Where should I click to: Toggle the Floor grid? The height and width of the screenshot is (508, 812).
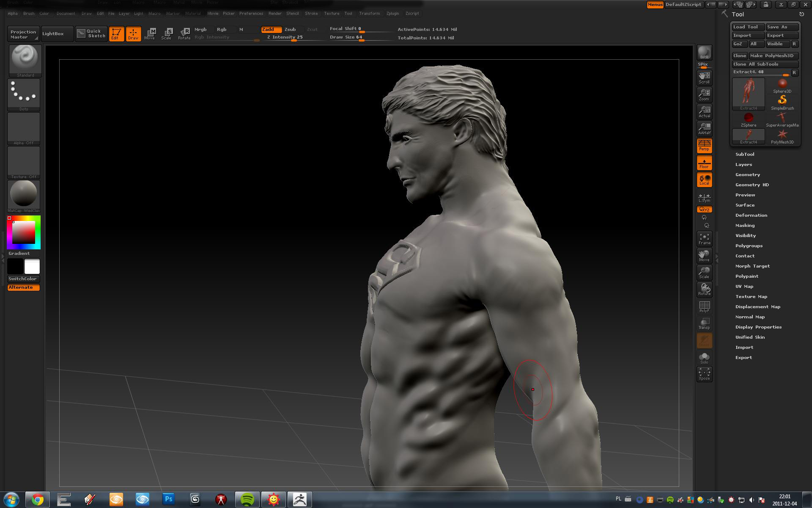pyautogui.click(x=704, y=163)
